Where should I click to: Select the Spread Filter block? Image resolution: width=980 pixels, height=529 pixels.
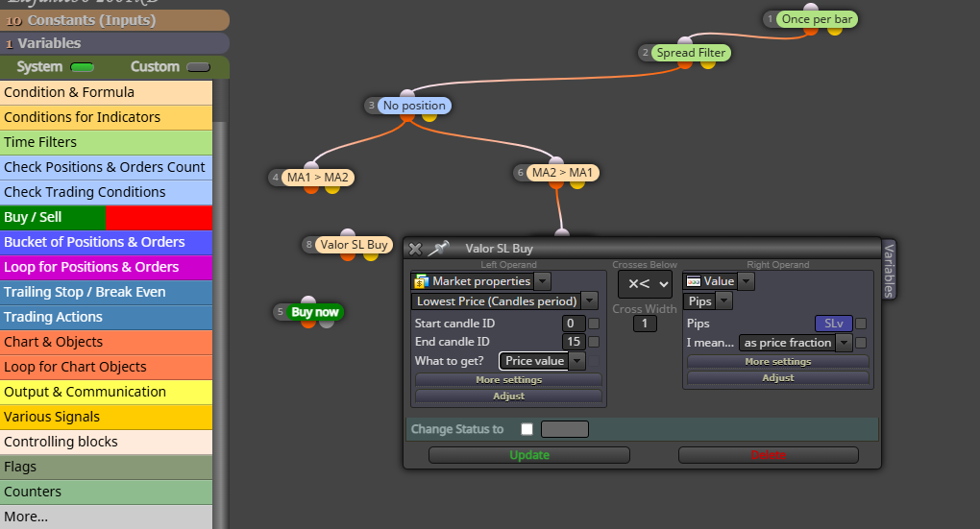point(691,53)
